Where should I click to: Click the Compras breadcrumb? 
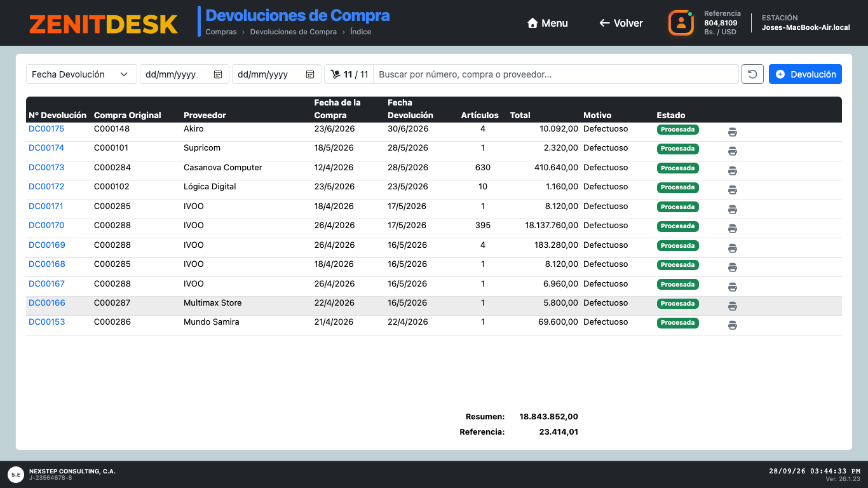(221, 32)
